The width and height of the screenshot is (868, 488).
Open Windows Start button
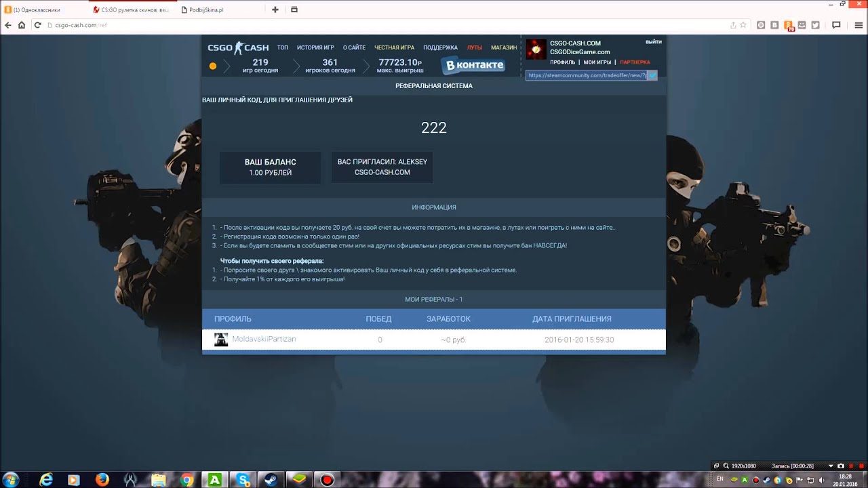12,480
